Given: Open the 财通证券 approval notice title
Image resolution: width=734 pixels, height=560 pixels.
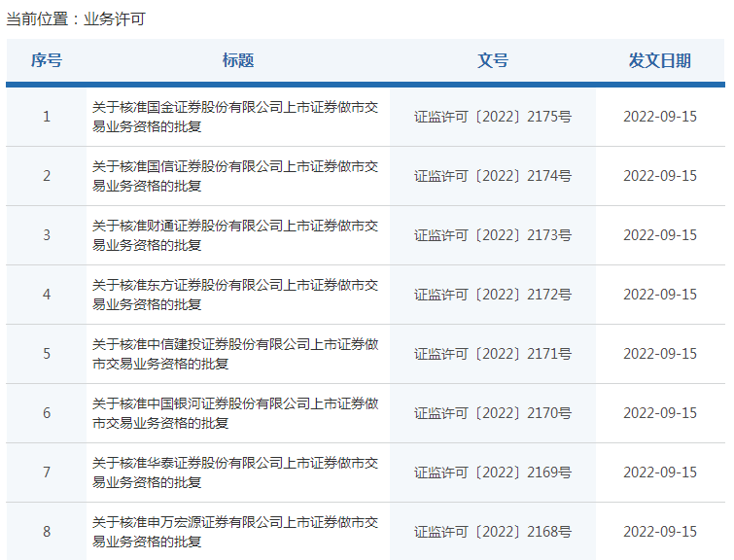Looking at the screenshot, I should 235,235.
